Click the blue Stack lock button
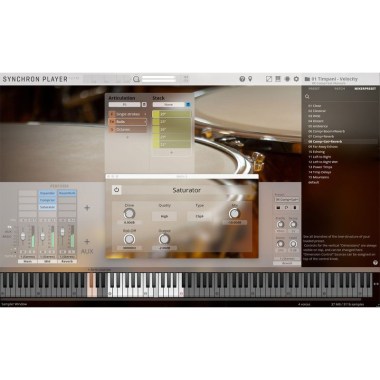Screen dimensions: 380x380 pyautogui.click(x=188, y=104)
